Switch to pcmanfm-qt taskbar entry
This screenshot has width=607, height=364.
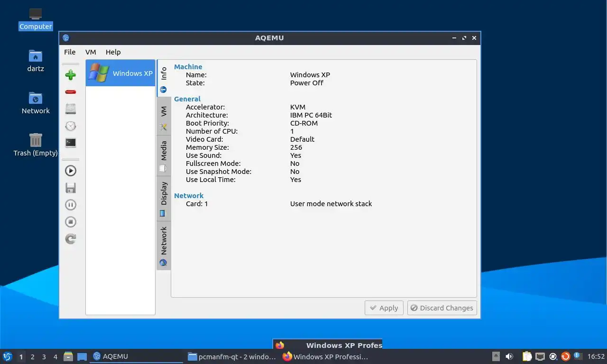[231, 356]
